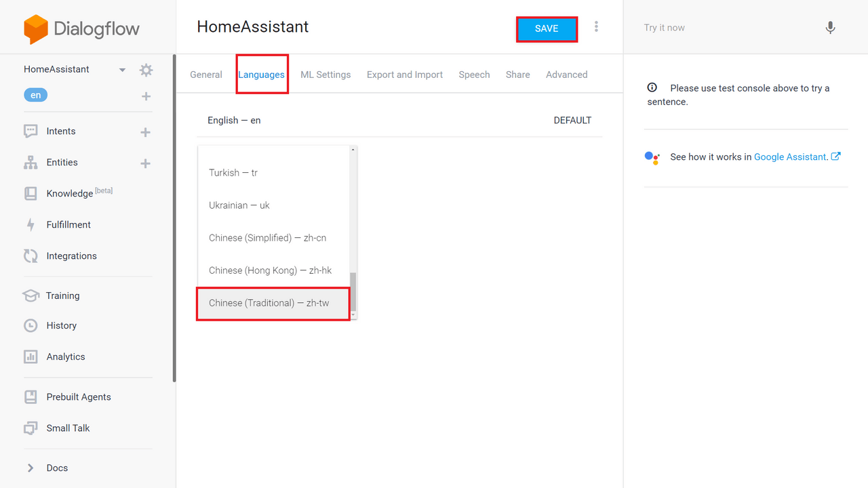The height and width of the screenshot is (488, 868).
Task: Go to Entities in the sidebar
Action: tap(62, 163)
